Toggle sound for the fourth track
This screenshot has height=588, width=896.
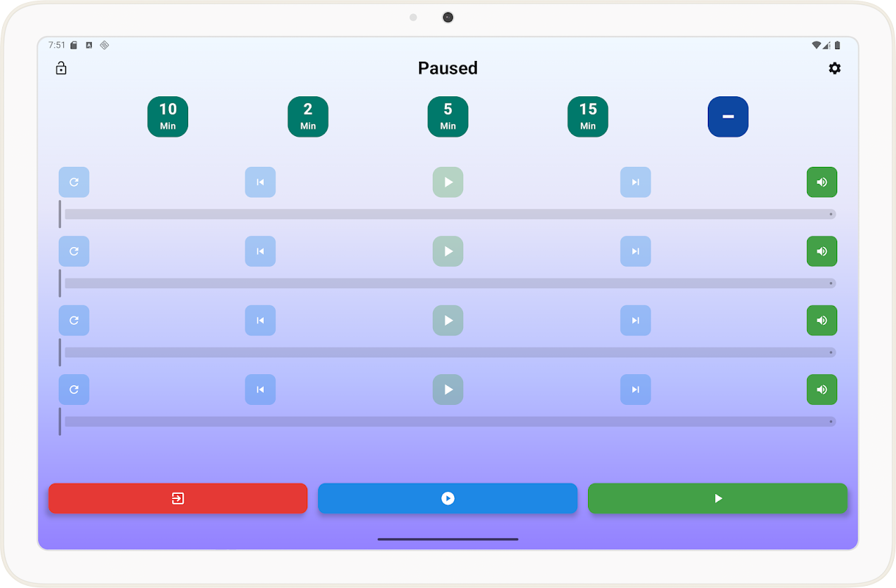point(822,390)
